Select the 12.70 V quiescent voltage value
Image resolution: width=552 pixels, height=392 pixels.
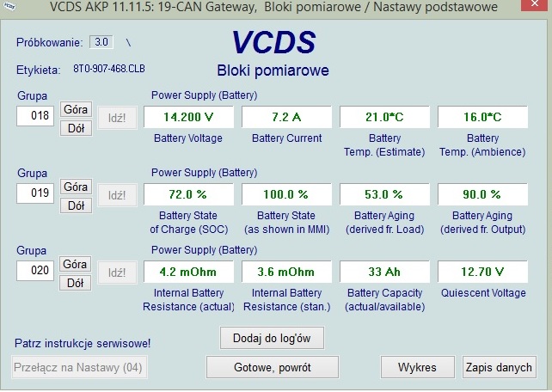(482, 272)
